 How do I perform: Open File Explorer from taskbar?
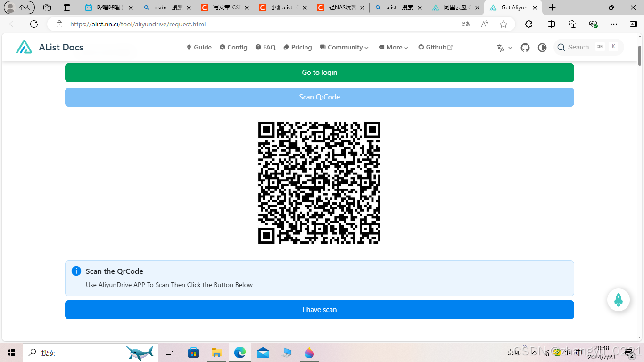click(x=216, y=353)
